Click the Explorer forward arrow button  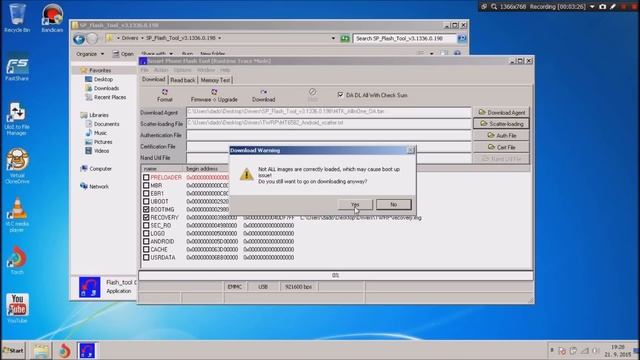[93, 38]
